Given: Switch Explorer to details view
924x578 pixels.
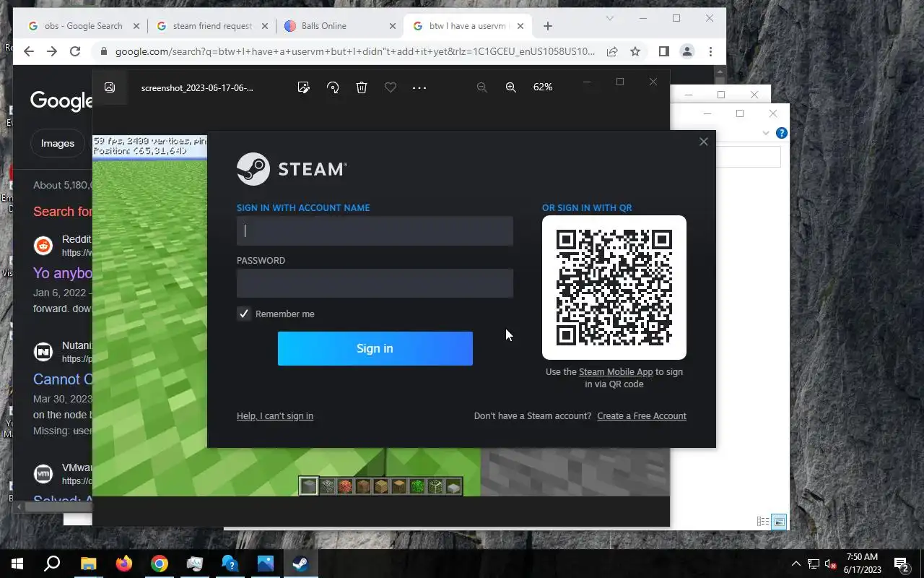Looking at the screenshot, I should 763,522.
